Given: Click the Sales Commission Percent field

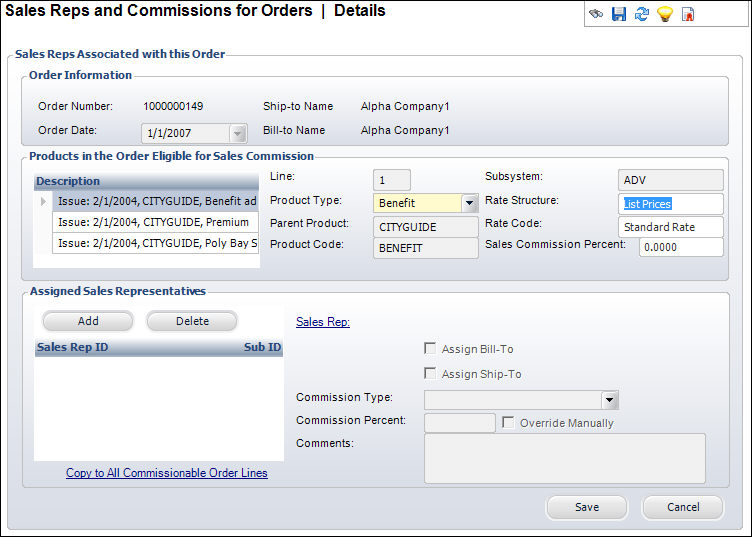Looking at the screenshot, I should point(681,247).
